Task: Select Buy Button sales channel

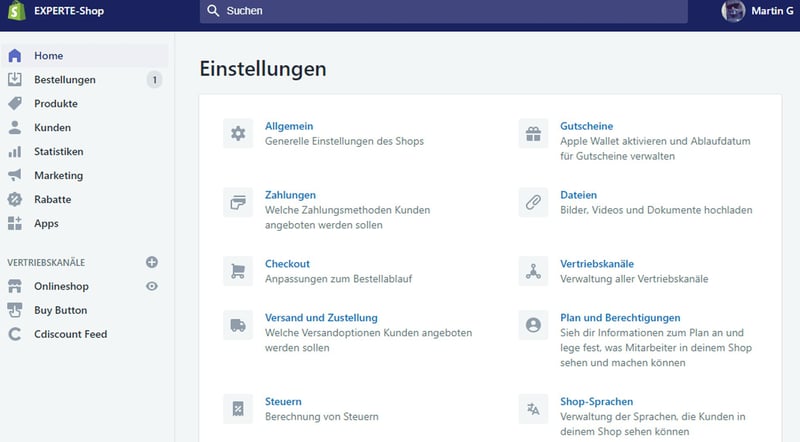Action: (60, 310)
